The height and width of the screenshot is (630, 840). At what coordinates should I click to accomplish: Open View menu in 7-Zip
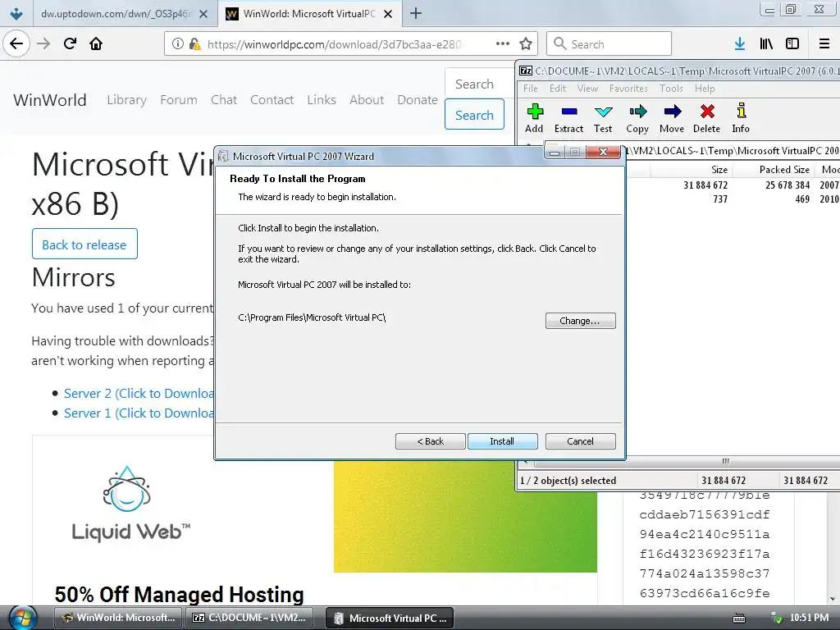(x=587, y=89)
